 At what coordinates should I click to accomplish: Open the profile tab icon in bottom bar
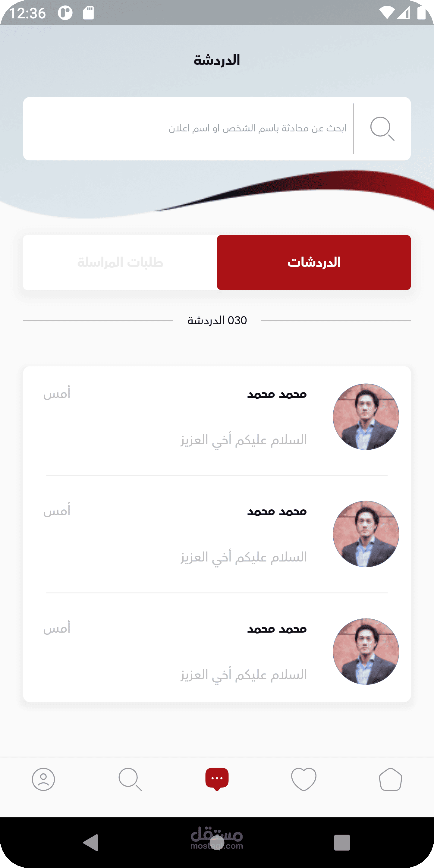[43, 779]
